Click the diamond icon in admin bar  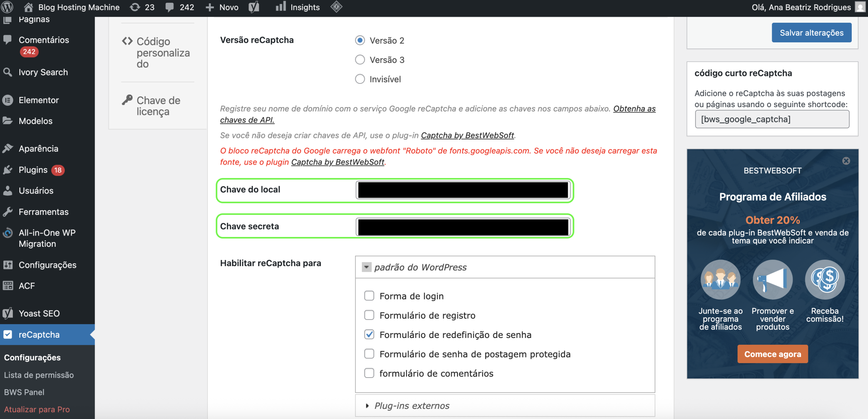(336, 7)
